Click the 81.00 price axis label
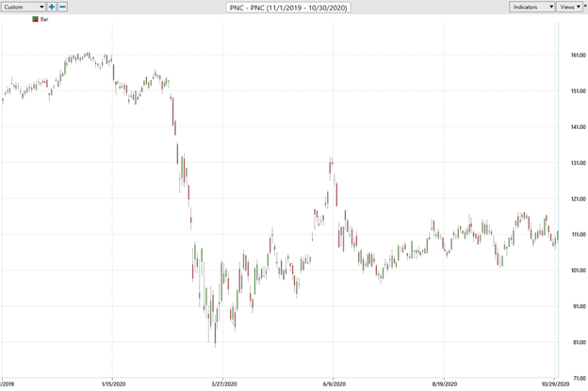This screenshot has height=391, width=588. 579,342
